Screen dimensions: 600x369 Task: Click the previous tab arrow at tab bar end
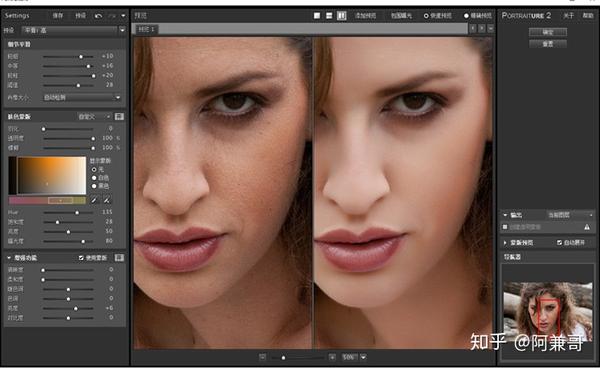473,28
